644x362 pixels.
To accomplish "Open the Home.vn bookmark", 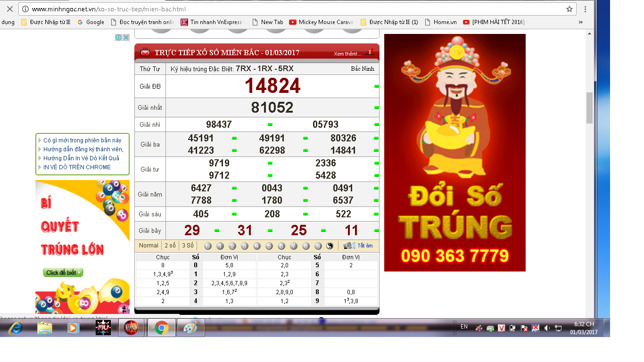I will [440, 22].
